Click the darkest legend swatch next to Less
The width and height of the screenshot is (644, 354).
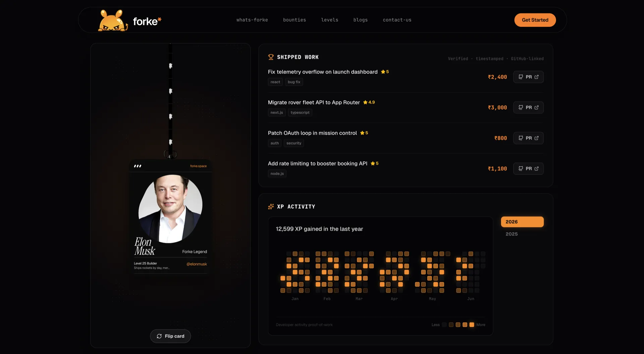(444, 325)
